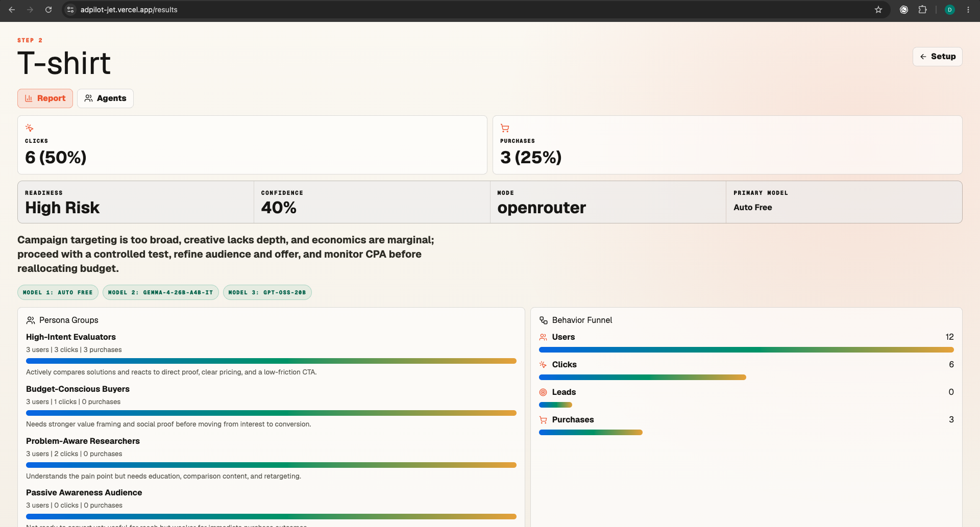Click the Users count '12' in funnel
This screenshot has height=527, width=980.
(949, 337)
